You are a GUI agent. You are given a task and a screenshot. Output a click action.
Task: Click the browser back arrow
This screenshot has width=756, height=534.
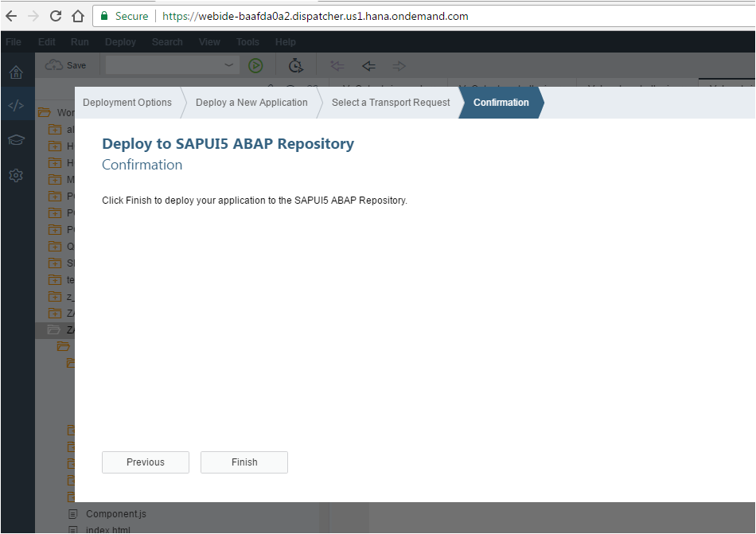tap(11, 17)
